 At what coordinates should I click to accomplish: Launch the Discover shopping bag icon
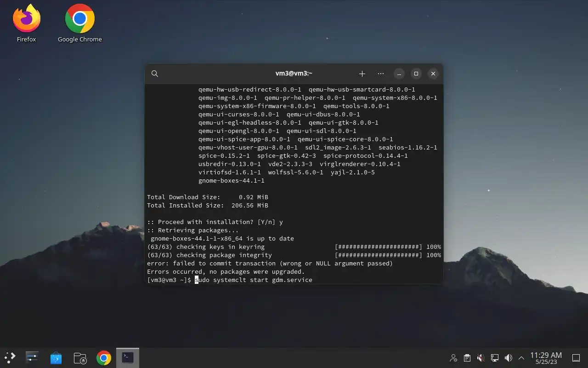56,357
